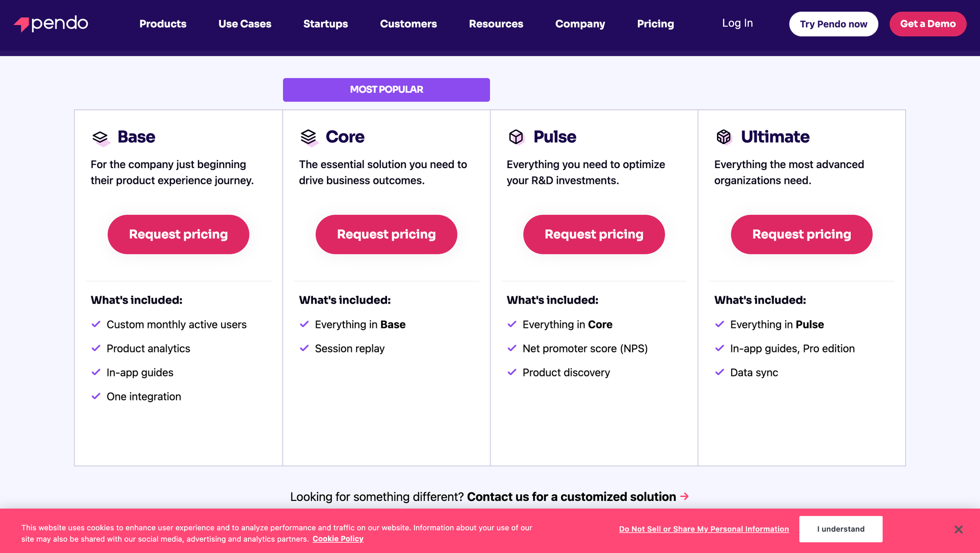The width and height of the screenshot is (980, 553).
Task: Click Net promoter score (NPS) item
Action: point(585,349)
